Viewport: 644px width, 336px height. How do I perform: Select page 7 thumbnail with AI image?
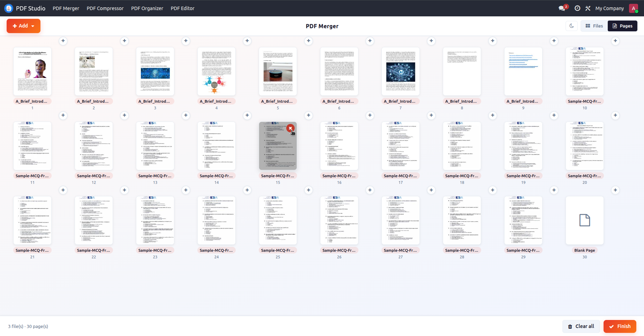pos(401,71)
